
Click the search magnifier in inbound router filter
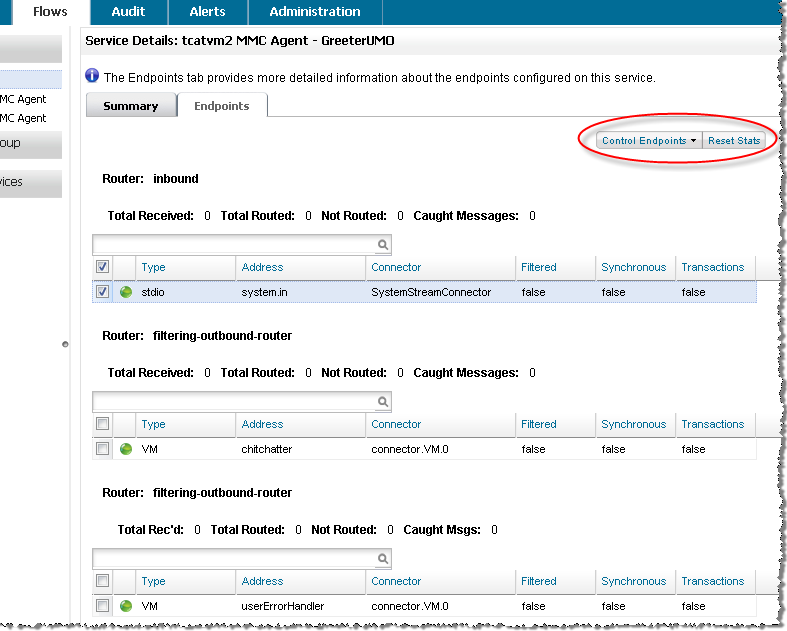coord(382,244)
